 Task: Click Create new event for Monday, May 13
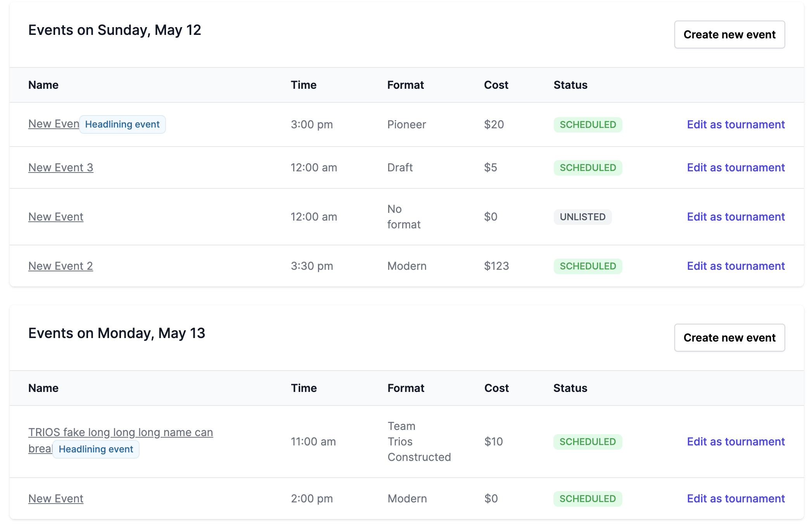pos(729,338)
